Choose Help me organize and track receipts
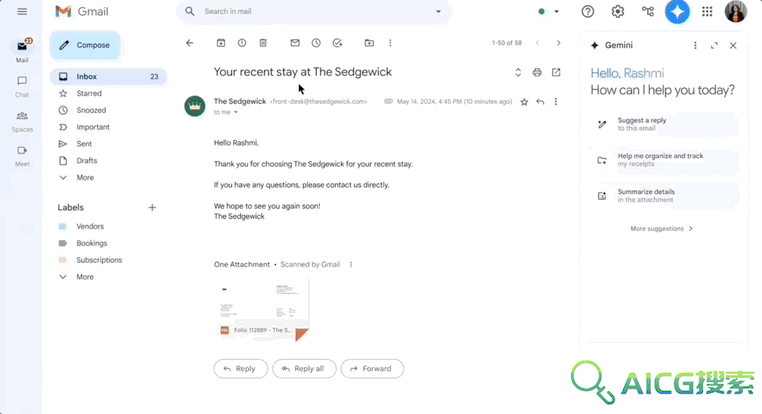 [664, 160]
